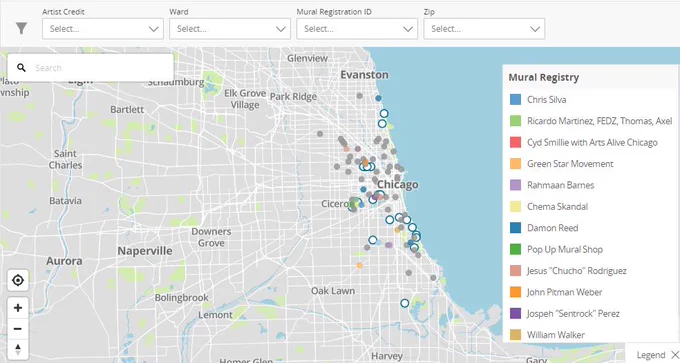Click the Pop Up Mural Shop green swatch
Screen dimensions: 680x363
(x=515, y=249)
